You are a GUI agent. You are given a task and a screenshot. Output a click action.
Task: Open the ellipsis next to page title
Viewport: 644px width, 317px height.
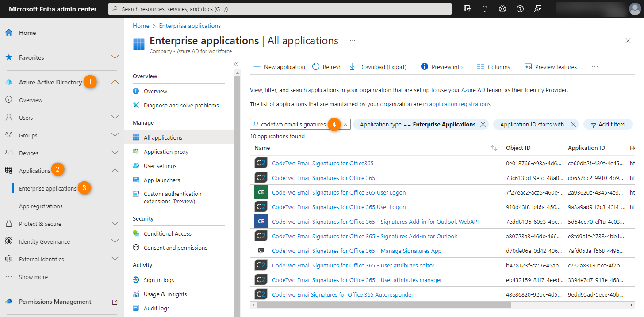coord(353,41)
